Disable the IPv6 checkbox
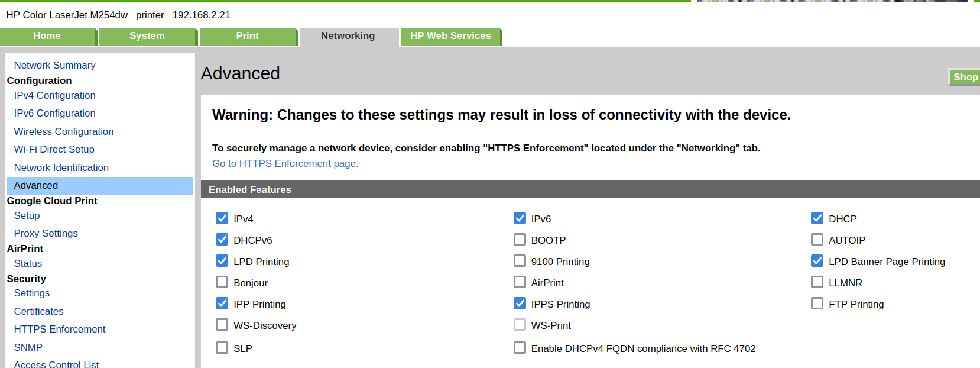 click(520, 218)
